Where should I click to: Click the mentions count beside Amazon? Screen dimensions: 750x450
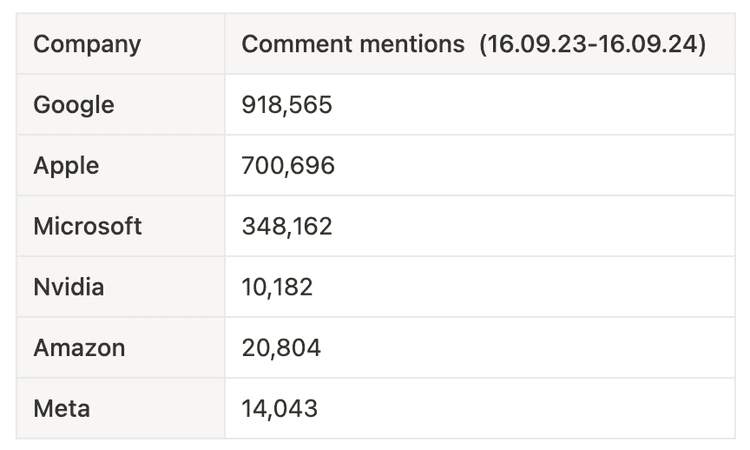tap(281, 348)
